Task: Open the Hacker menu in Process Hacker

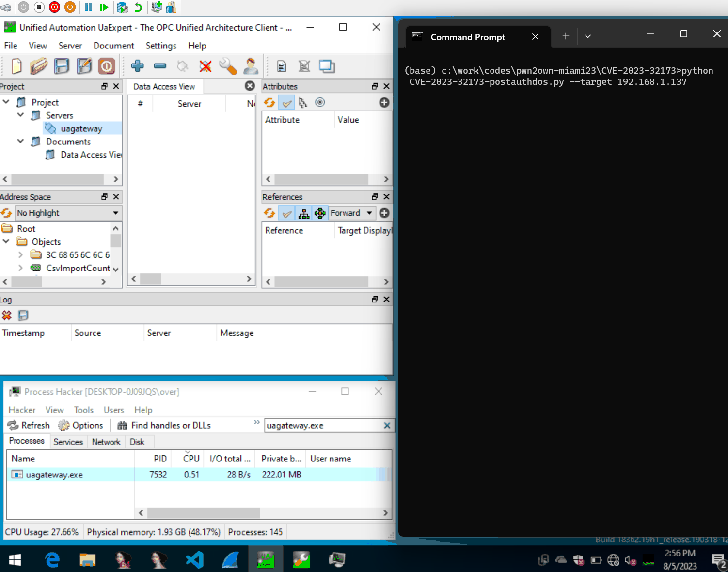Action: coord(22,410)
